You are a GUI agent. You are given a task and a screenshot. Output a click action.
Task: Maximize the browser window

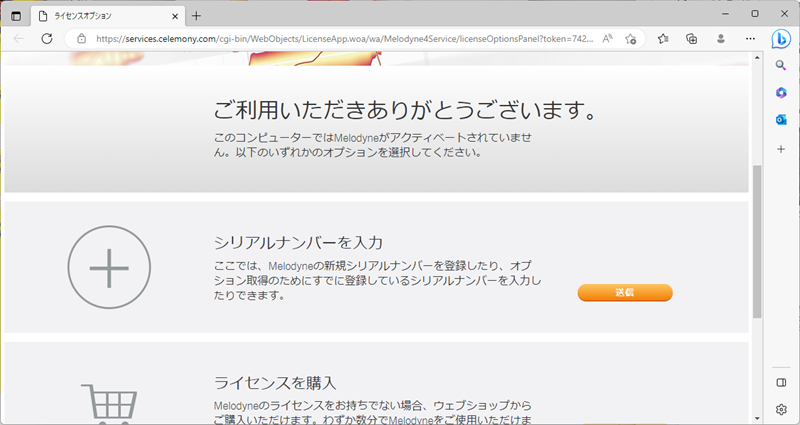755,14
